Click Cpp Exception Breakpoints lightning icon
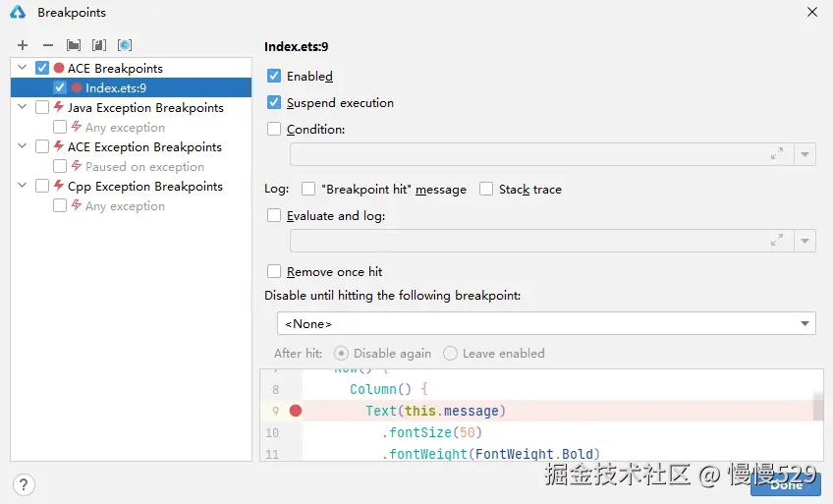833x504 pixels. coord(59,186)
